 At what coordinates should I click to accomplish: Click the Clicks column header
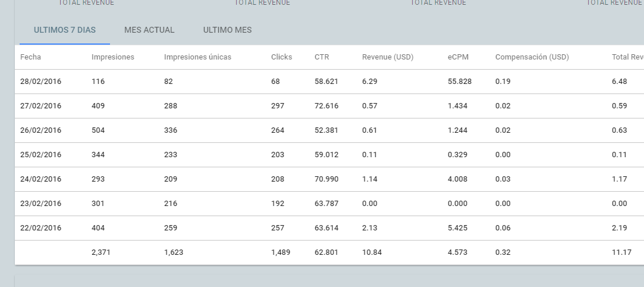pos(281,57)
